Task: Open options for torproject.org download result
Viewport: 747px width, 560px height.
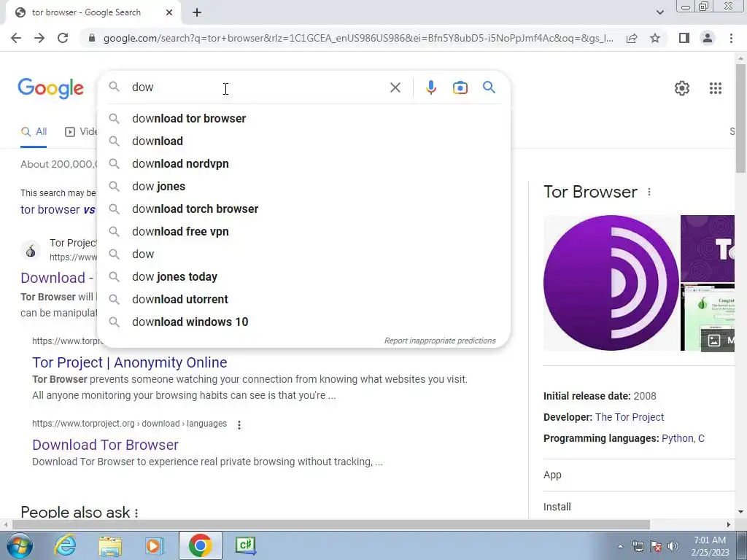Action: (x=239, y=424)
